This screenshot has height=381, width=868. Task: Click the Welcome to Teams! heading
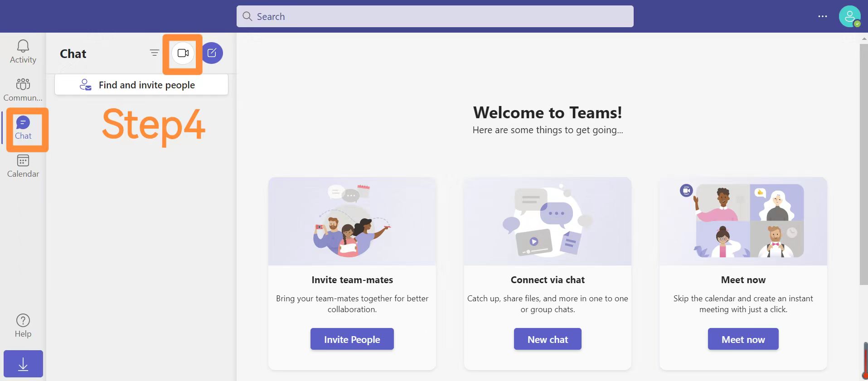coord(548,112)
